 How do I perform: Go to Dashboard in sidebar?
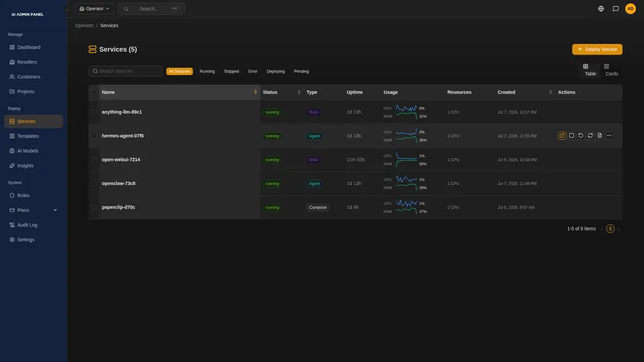click(x=34, y=47)
